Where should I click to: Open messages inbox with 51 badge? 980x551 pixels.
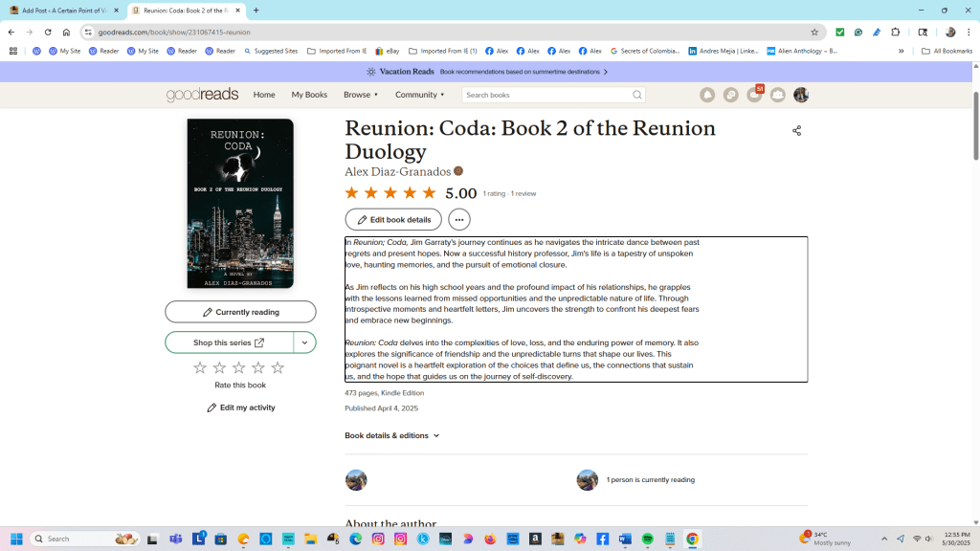tap(754, 95)
